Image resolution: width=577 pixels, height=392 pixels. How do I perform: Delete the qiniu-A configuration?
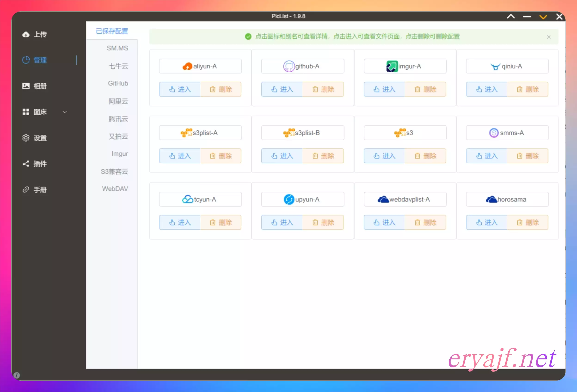(x=528, y=89)
